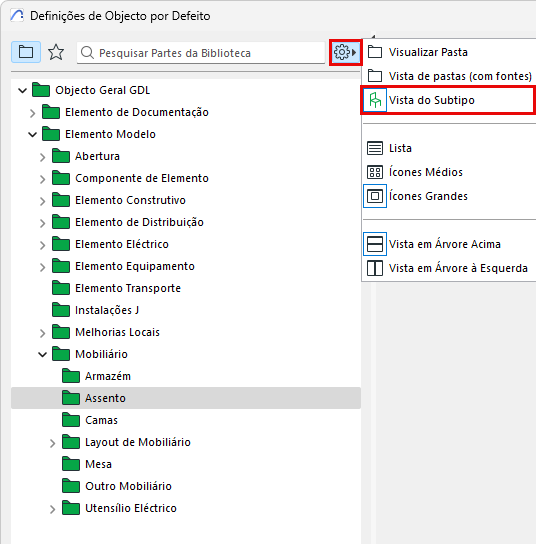
Task: Switch to Ícones Médios view
Action: click(x=375, y=172)
